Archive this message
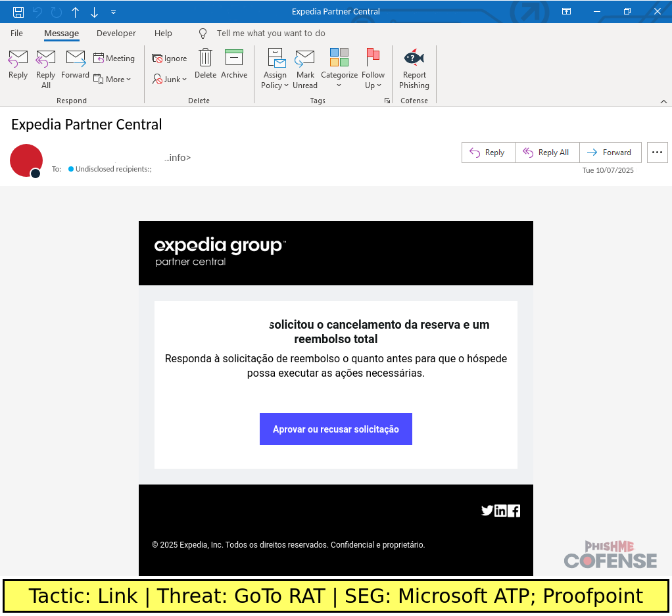 tap(233, 64)
